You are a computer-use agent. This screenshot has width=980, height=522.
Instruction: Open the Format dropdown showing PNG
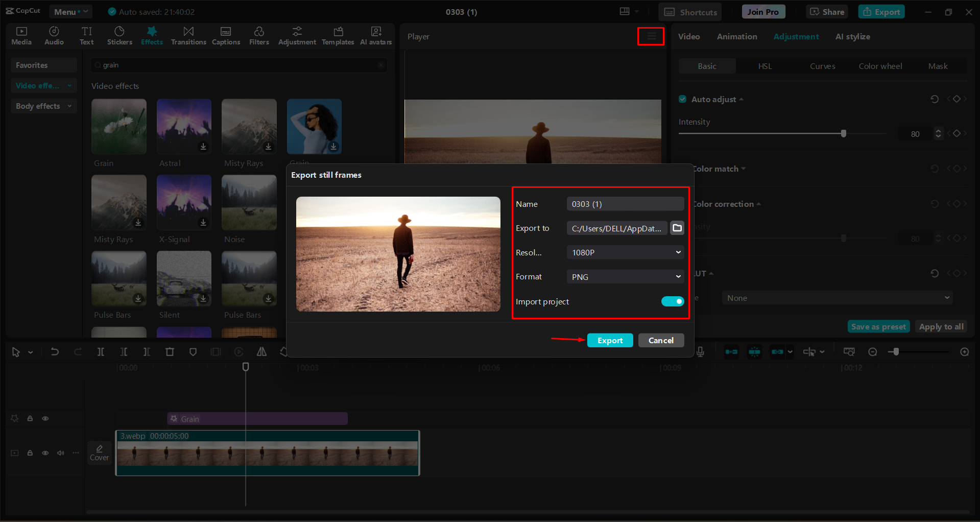(x=625, y=276)
